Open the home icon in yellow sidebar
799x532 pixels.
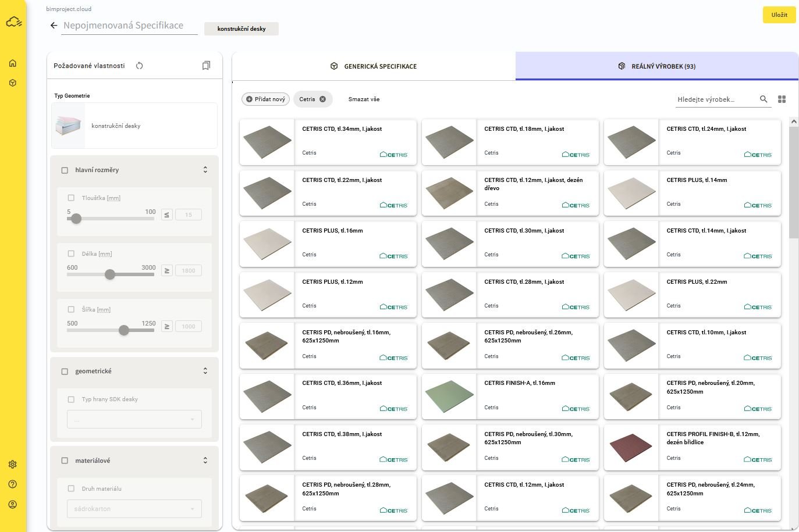tap(13, 63)
